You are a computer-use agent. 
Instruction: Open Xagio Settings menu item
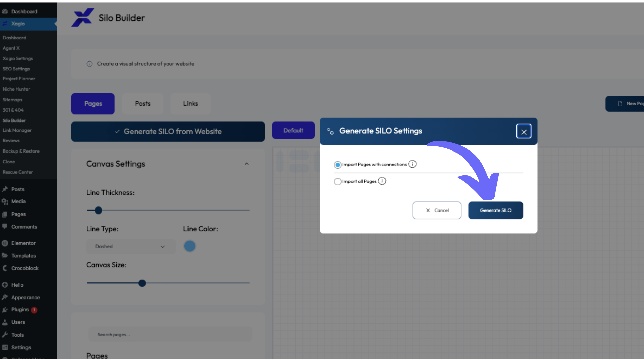18,58
